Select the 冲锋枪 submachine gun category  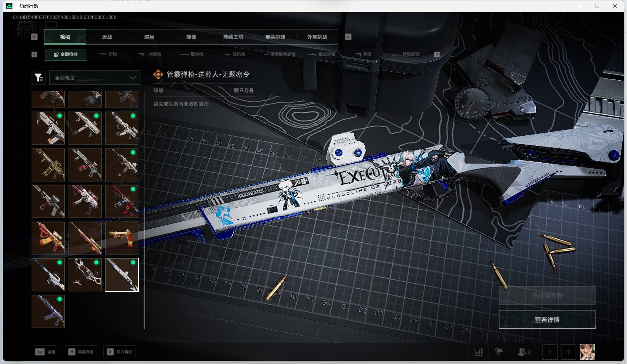150,54
